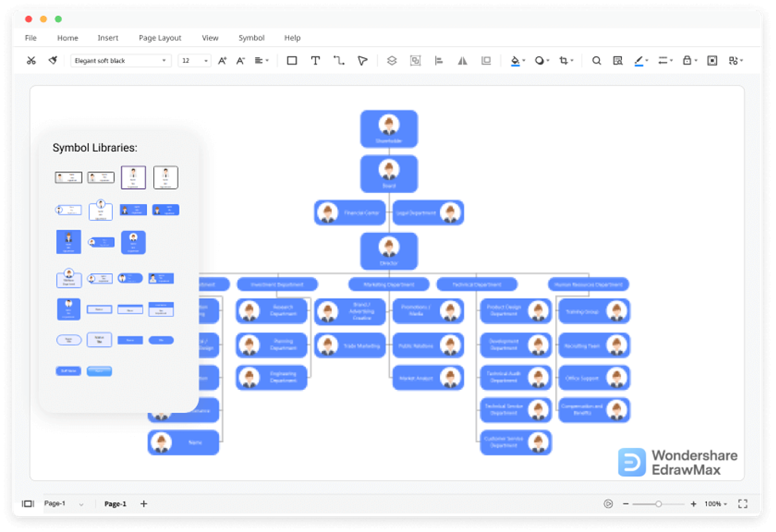Open the font name dropdown
This screenshot has width=776, height=532.
pyautogui.click(x=121, y=60)
